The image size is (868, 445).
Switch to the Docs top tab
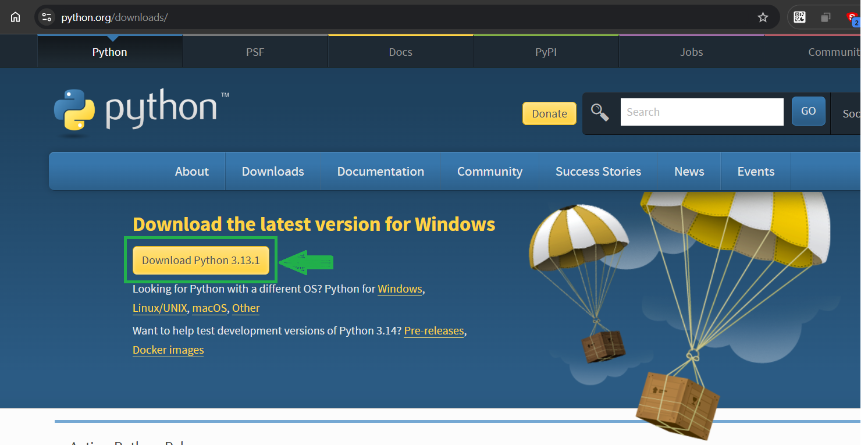pos(400,52)
